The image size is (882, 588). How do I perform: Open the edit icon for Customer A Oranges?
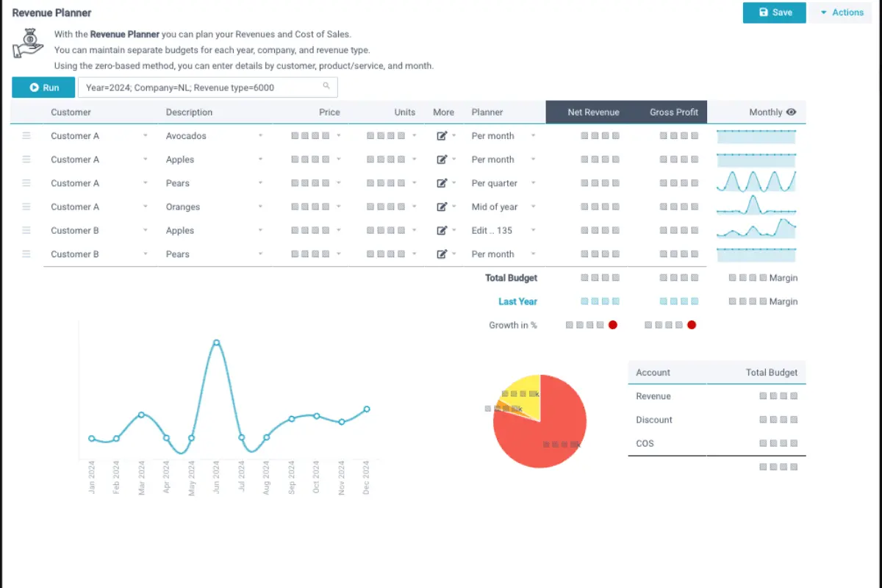[442, 207]
